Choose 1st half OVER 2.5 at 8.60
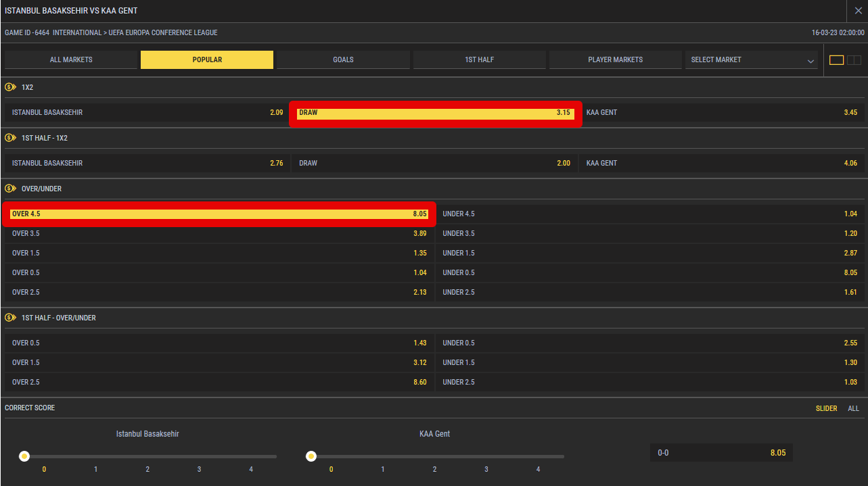 tap(219, 382)
